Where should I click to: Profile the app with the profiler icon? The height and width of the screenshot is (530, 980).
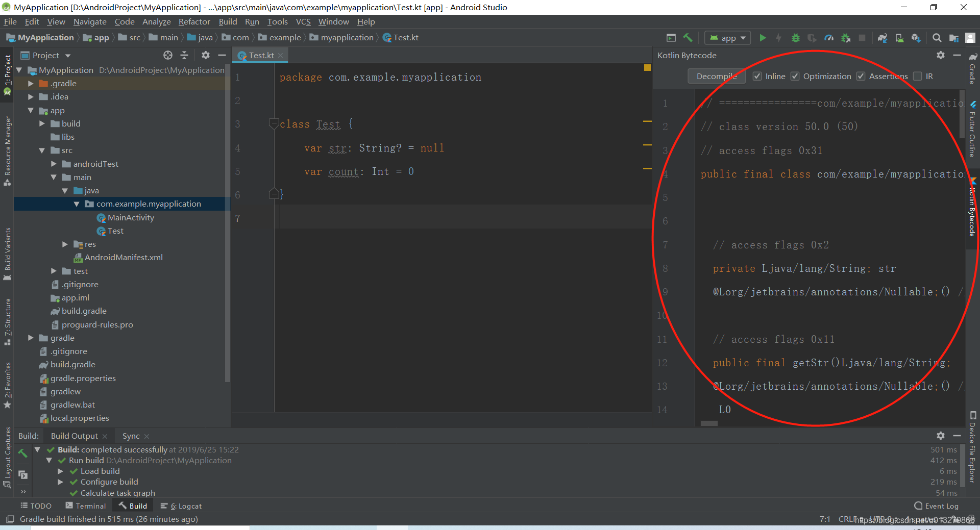[x=829, y=38]
